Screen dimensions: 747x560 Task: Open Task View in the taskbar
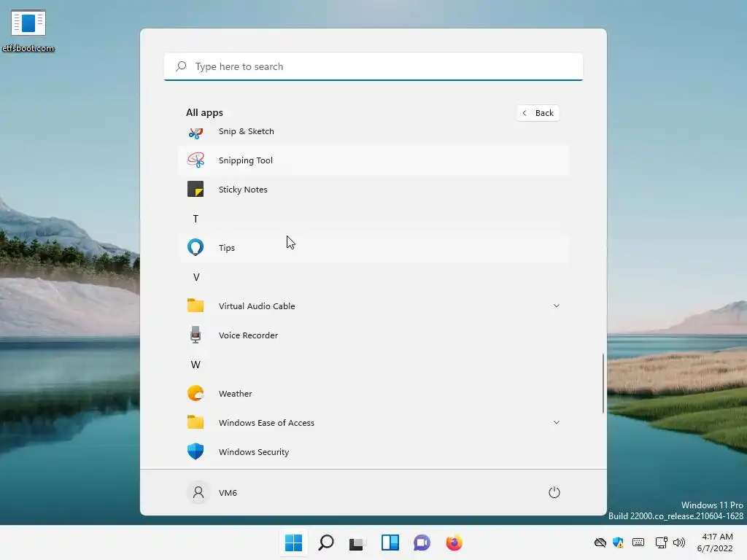tap(357, 542)
